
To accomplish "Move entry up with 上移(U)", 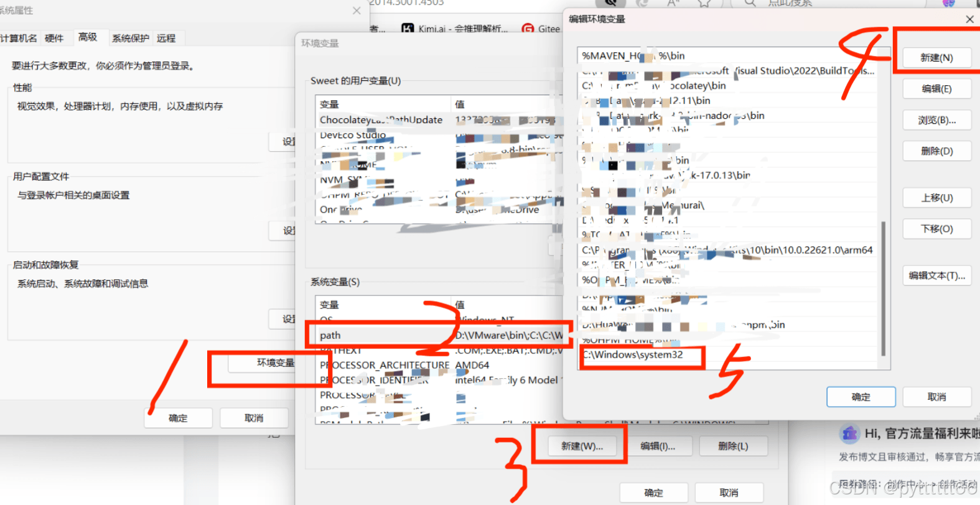I will (x=936, y=198).
